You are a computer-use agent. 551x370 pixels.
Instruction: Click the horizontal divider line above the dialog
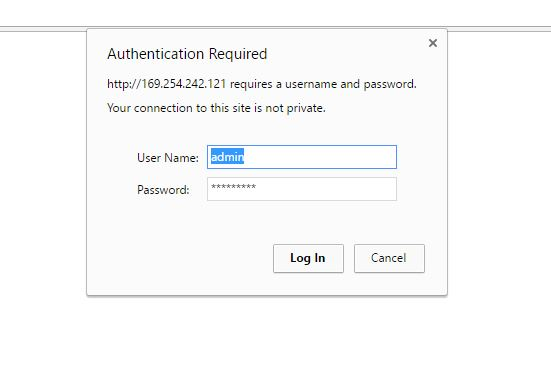[44, 29]
